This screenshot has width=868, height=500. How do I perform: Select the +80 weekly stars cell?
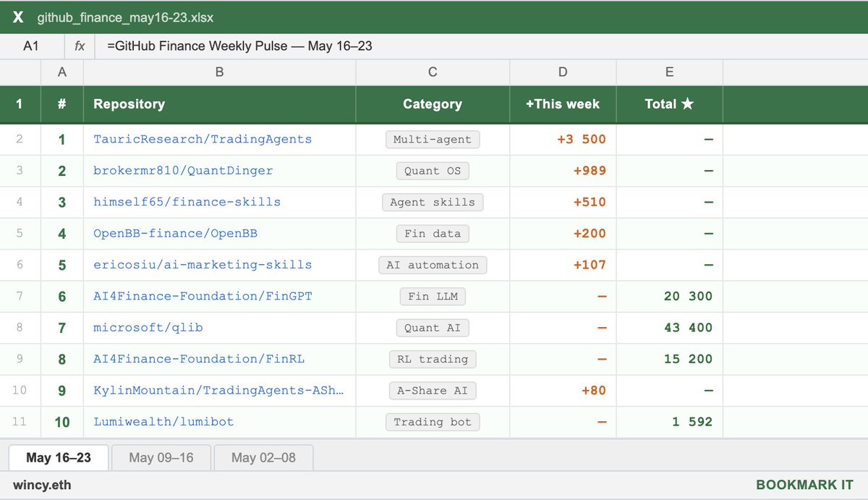563,391
